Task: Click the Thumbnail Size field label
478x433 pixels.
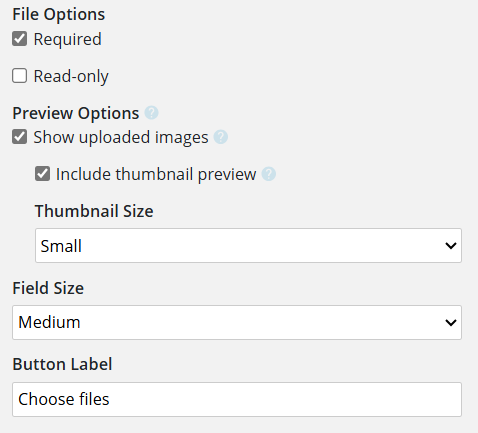Action: click(94, 211)
